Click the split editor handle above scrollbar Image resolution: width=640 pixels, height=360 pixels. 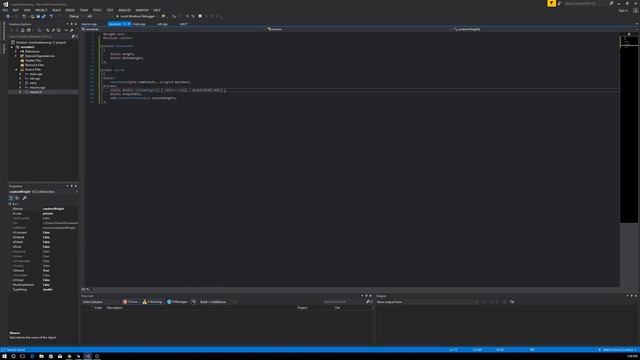pyautogui.click(x=629, y=34)
